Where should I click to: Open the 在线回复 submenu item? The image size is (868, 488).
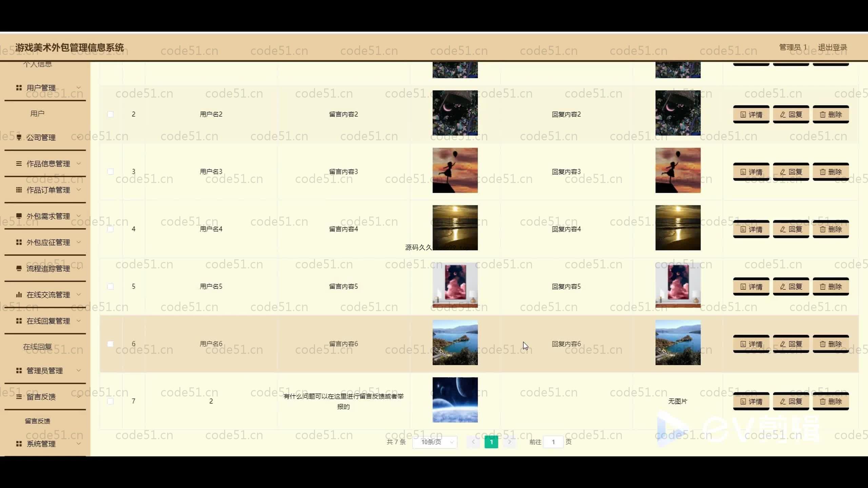37,347
